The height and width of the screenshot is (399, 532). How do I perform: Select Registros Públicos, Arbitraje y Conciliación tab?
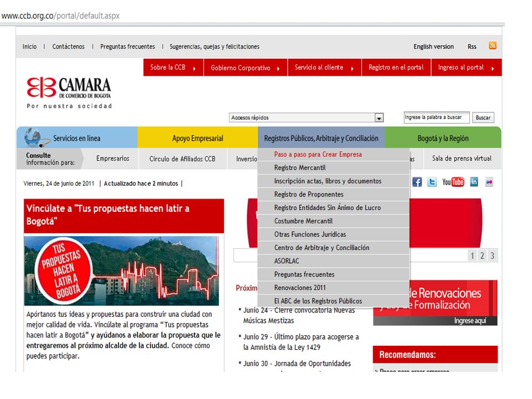click(321, 138)
